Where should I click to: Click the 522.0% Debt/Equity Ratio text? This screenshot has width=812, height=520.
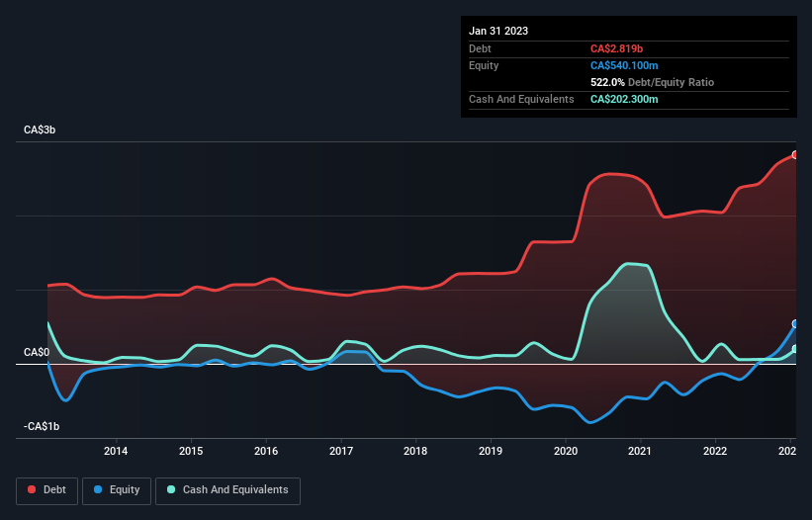click(x=652, y=82)
